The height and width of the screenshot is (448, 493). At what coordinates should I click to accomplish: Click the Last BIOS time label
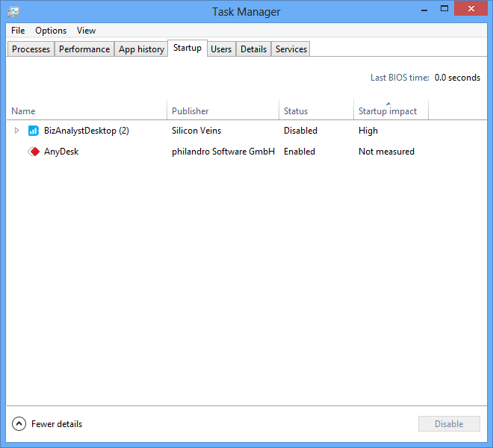[x=400, y=78]
